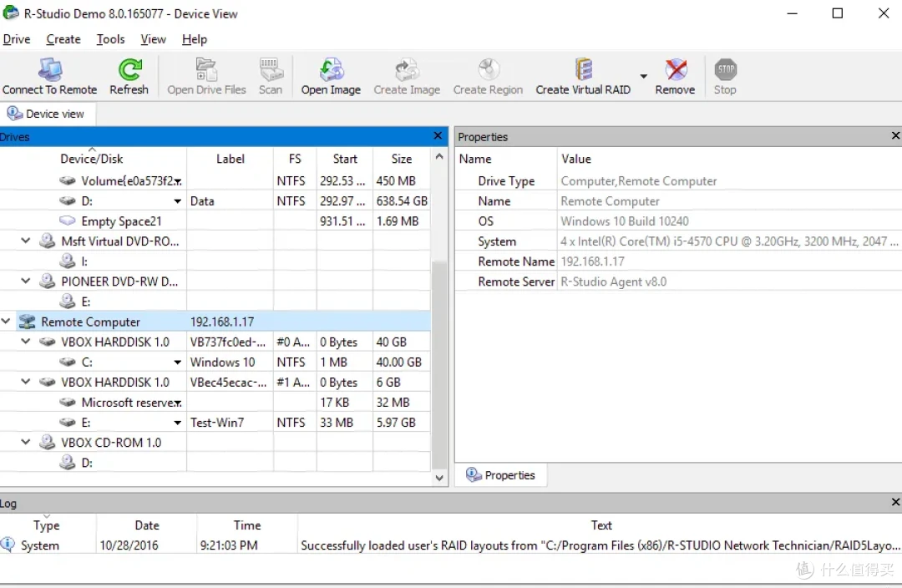Open the dropdown arrow on C: partition
Viewport: 902px width, 588px height.
[x=178, y=362]
